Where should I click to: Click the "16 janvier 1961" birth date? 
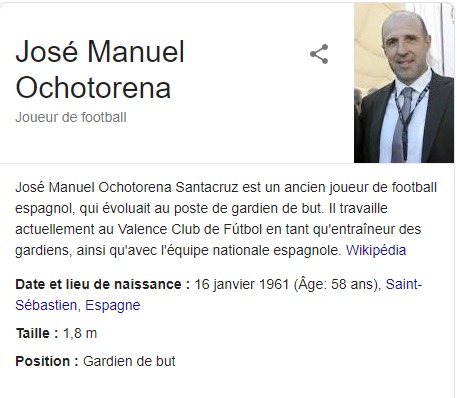coord(242,284)
